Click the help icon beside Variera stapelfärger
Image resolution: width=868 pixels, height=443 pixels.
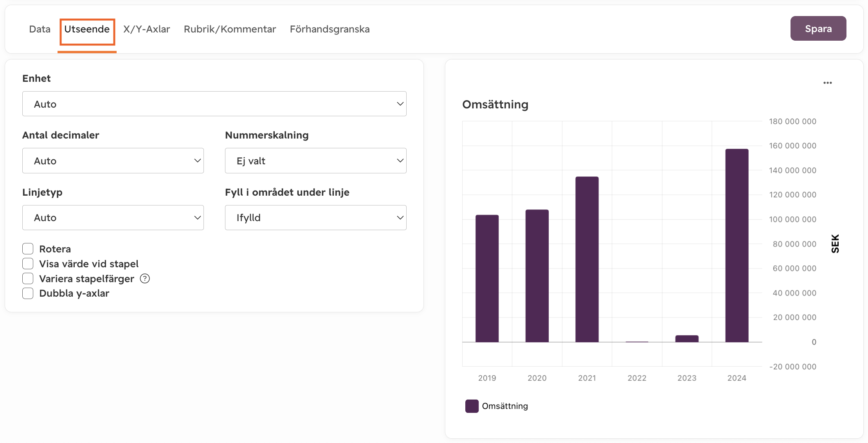coord(145,279)
